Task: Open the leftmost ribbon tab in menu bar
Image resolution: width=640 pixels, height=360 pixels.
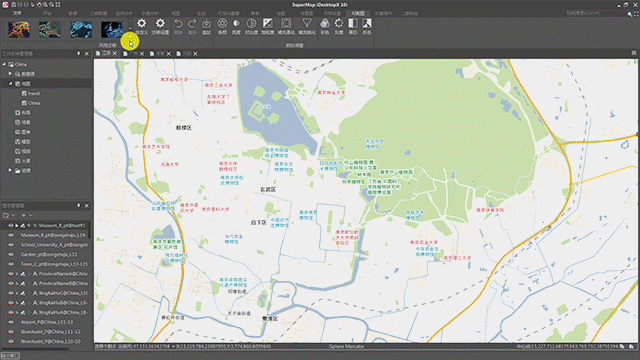Action: coord(17,13)
